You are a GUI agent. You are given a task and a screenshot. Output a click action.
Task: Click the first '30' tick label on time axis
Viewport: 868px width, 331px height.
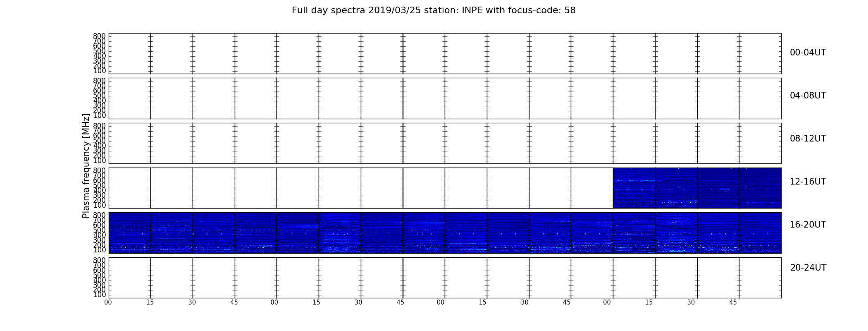192,302
